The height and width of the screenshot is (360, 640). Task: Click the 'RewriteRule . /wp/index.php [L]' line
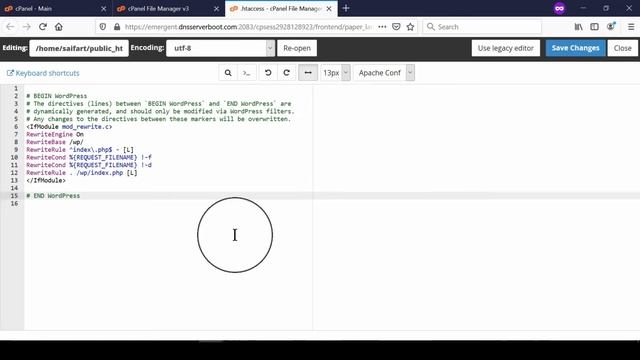tap(82, 173)
